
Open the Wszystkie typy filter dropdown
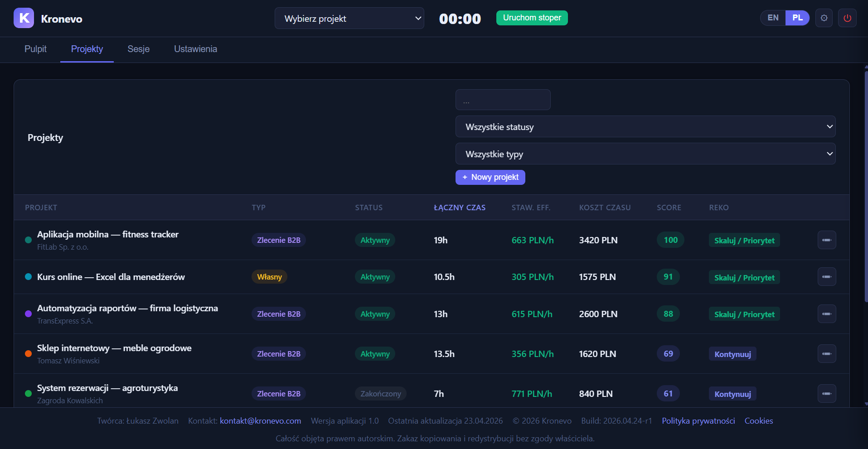[645, 154]
